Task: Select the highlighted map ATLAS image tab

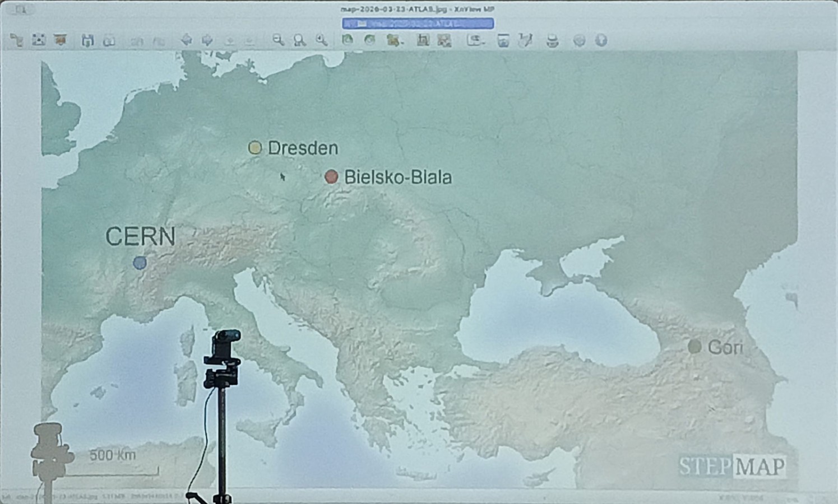Action: pos(418,24)
